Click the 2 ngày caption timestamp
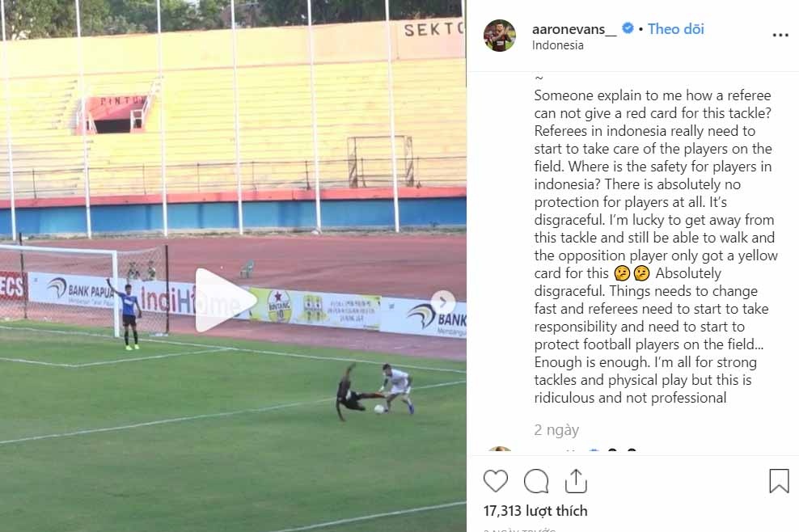Viewport: 799px width, 532px height. (x=556, y=430)
